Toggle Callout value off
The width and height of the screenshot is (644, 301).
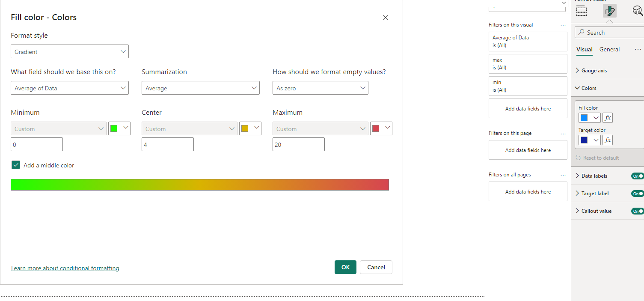[638, 211]
